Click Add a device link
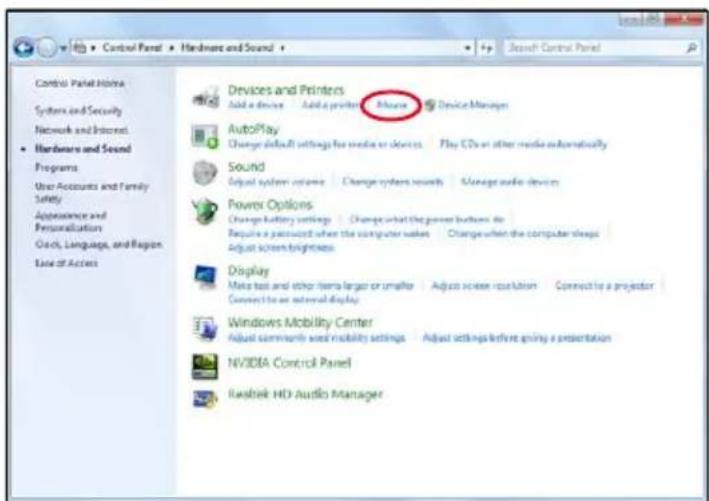 pos(255,105)
